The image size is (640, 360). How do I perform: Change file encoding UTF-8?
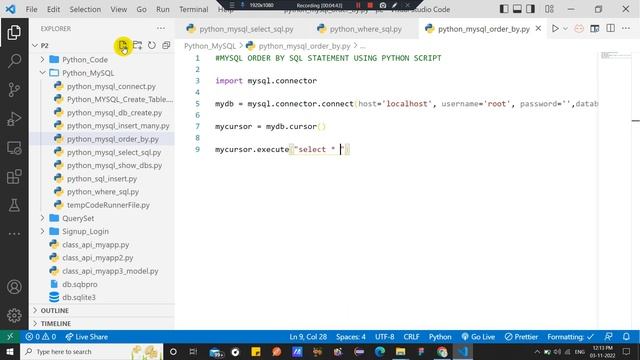coord(384,337)
